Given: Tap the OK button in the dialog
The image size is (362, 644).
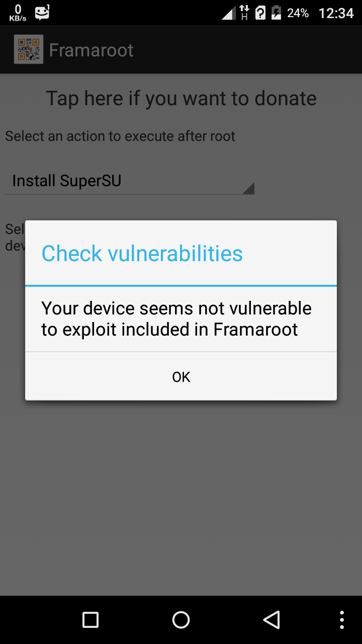Looking at the screenshot, I should tap(181, 376).
